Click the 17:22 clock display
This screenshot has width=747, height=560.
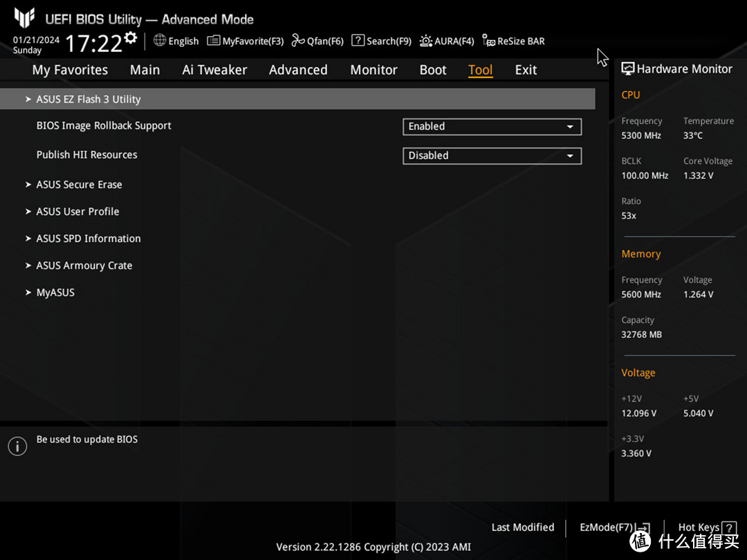[94, 44]
